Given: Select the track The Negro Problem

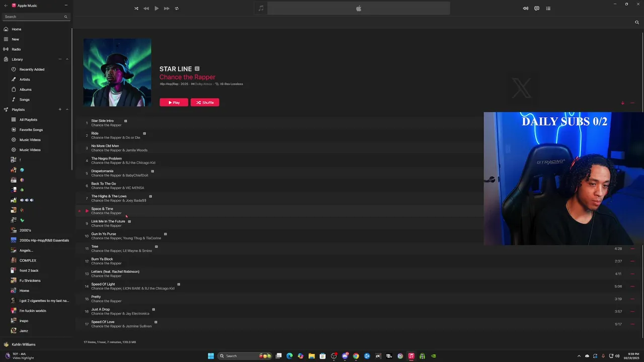Looking at the screenshot, I should click(360, 160).
